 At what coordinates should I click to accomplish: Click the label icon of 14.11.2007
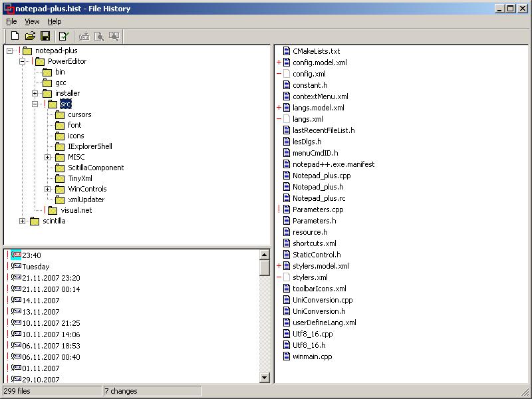16,301
